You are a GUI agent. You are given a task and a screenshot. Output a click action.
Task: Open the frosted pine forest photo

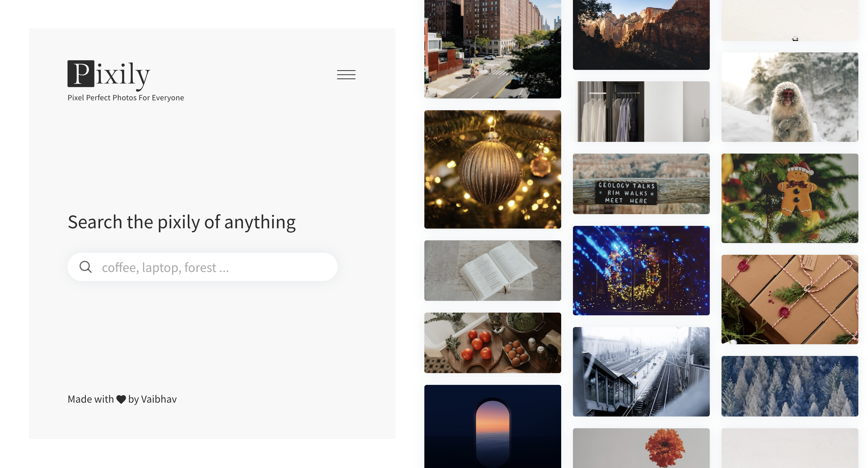[790, 386]
